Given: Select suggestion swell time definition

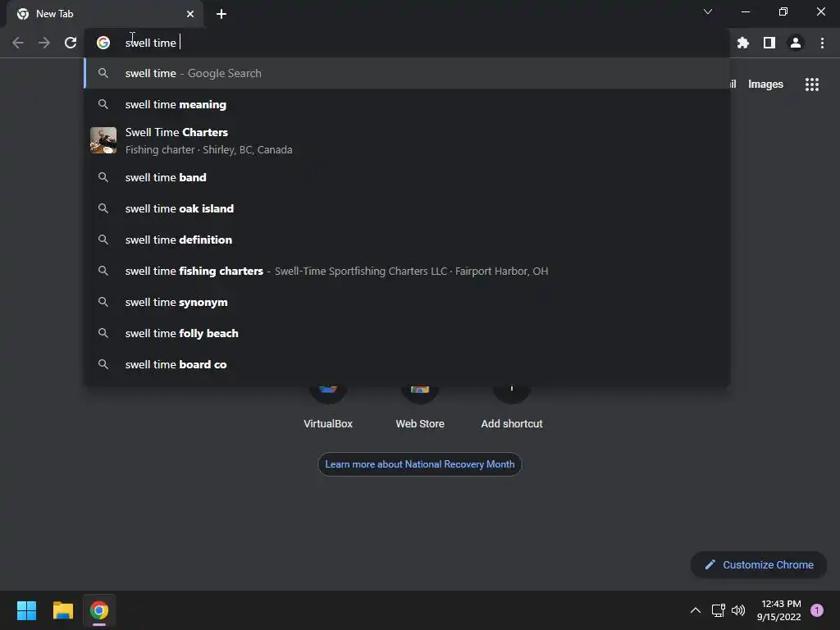Looking at the screenshot, I should pyautogui.click(x=407, y=240).
